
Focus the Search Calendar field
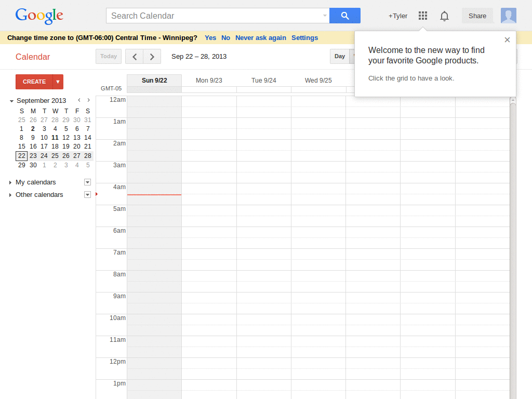(215, 16)
